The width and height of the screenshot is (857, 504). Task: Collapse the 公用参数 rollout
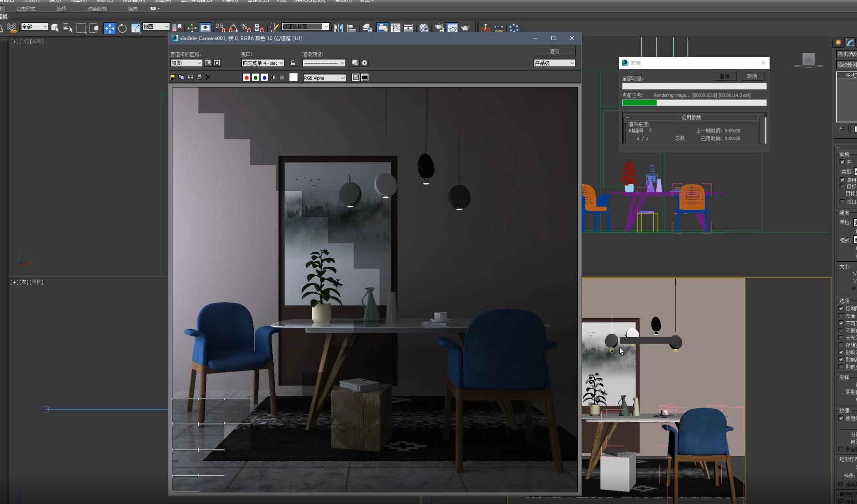coord(691,117)
